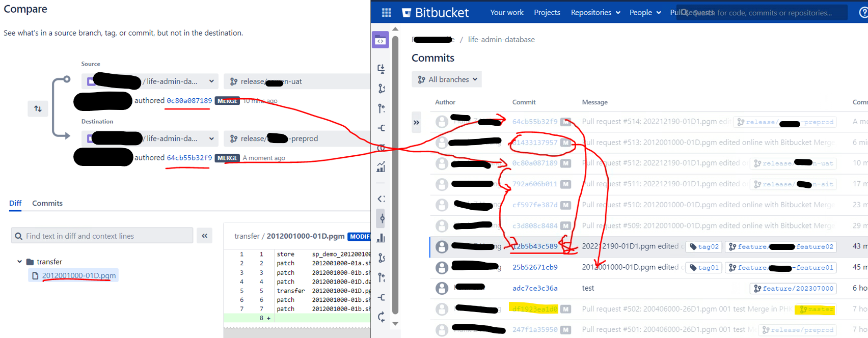The width and height of the screenshot is (868, 338).
Task: Open the line-chart reports icon in sidebar
Action: tap(381, 167)
